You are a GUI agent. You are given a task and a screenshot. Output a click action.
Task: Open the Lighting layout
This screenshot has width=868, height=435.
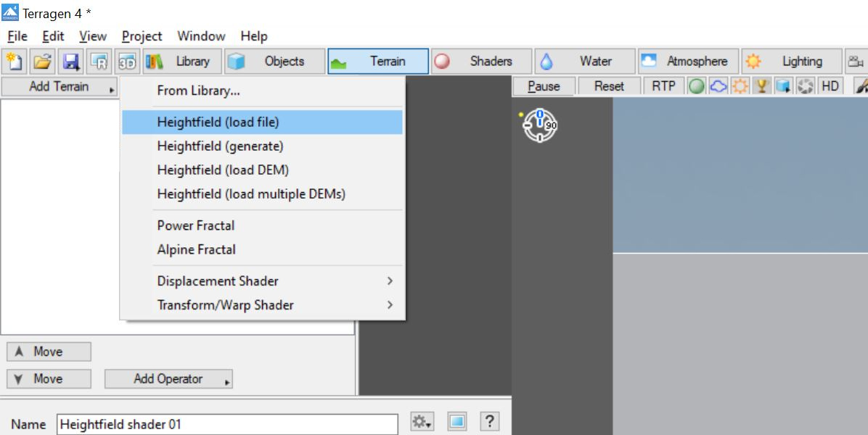click(x=793, y=62)
